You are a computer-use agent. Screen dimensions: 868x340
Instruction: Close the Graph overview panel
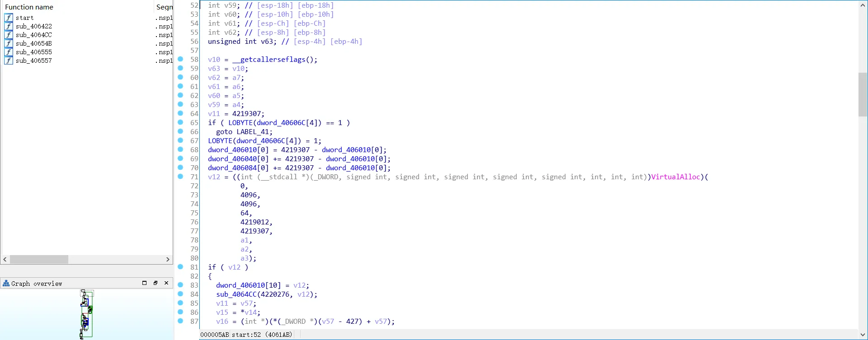coord(166,283)
